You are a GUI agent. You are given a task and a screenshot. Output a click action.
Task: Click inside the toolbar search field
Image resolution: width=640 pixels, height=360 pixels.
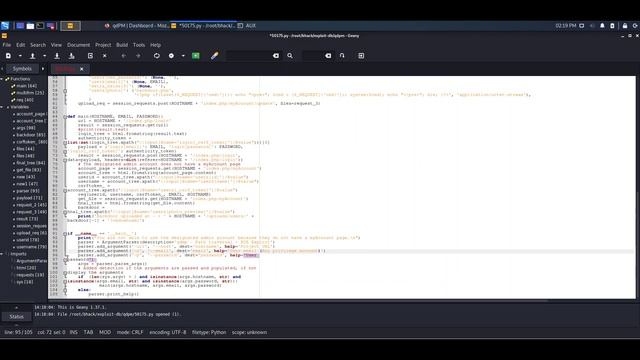(249, 56)
